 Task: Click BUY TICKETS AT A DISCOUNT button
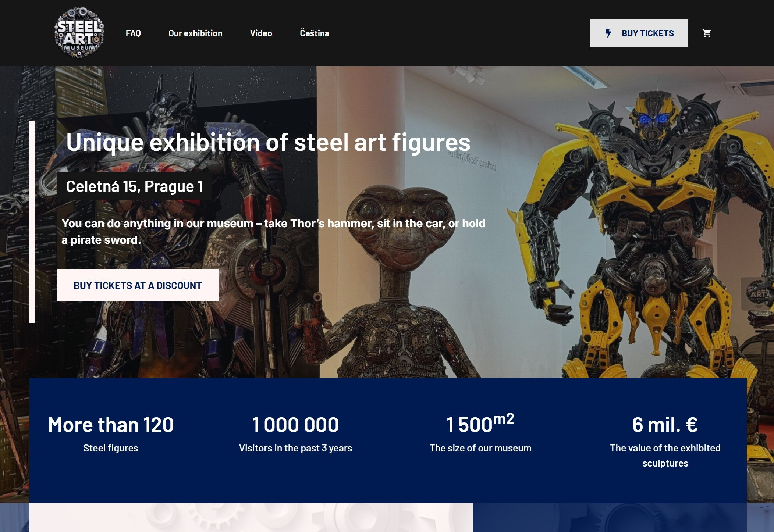138,285
